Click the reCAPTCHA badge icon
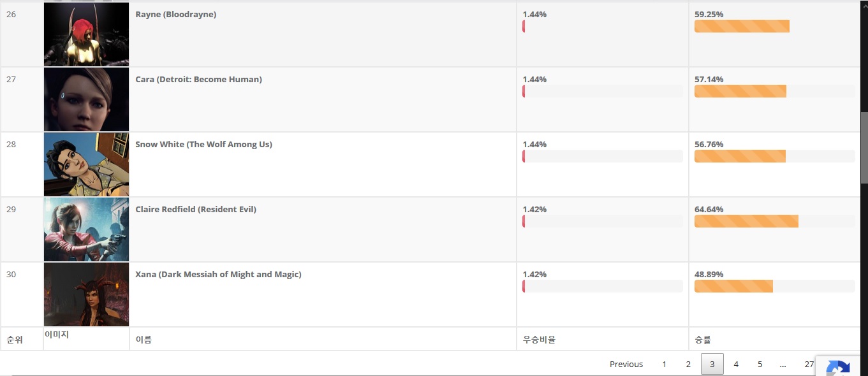This screenshot has height=376, width=868. click(838, 368)
